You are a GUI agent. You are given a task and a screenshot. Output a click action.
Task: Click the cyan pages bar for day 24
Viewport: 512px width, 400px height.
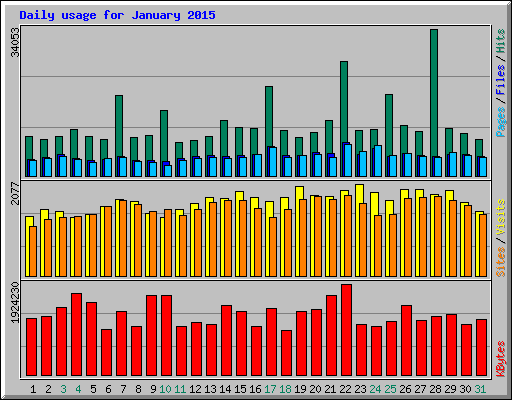378,161
